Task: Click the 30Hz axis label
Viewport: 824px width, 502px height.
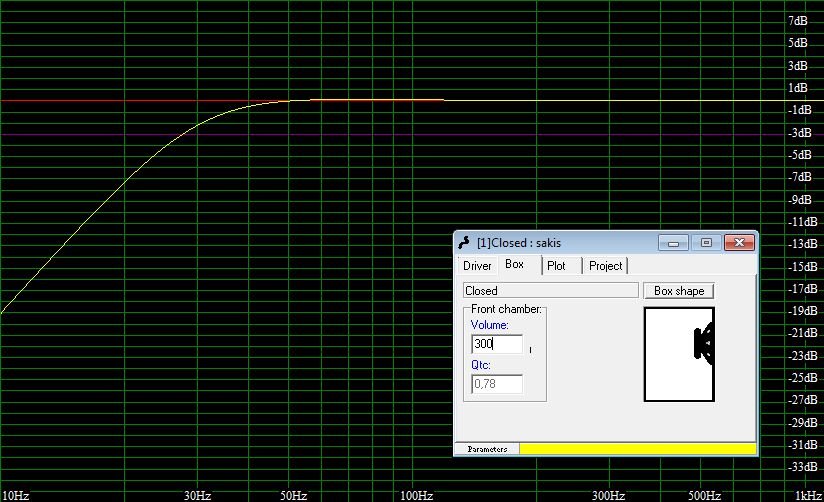Action: pyautogui.click(x=198, y=496)
